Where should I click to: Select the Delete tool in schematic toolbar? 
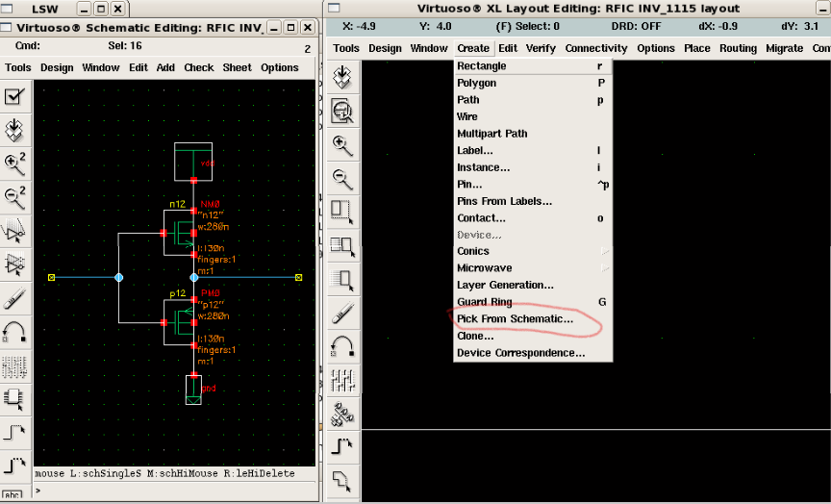[14, 298]
